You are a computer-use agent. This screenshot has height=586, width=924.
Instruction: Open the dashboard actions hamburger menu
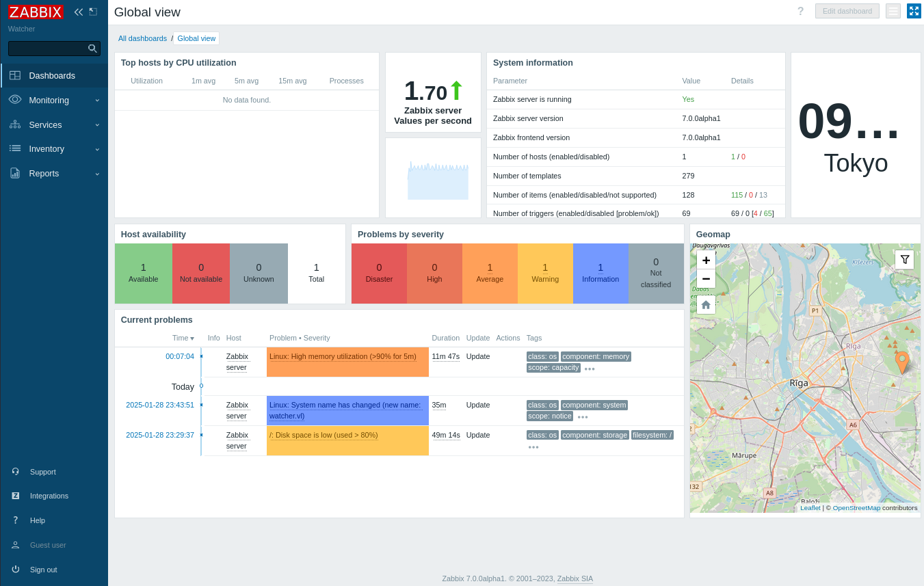click(893, 11)
